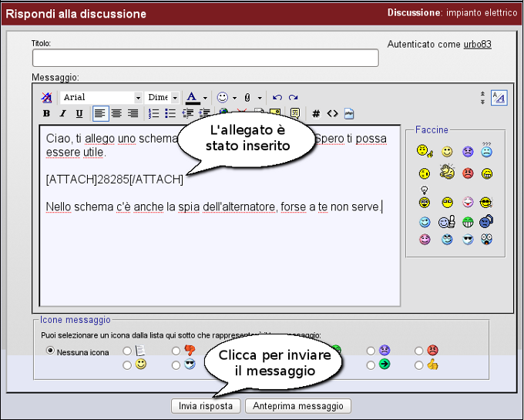The height and width of the screenshot is (420, 524).
Task: Open the font size dropdown
Action: (x=163, y=98)
